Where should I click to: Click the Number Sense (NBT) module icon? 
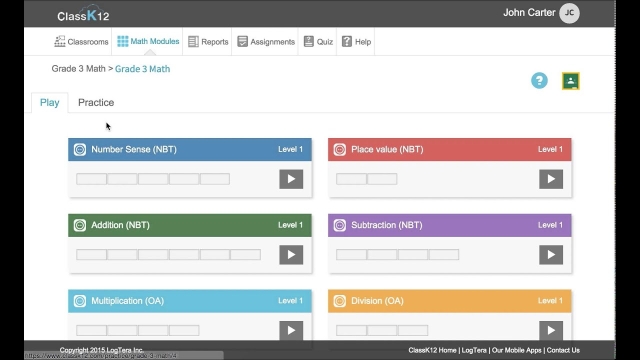(x=80, y=149)
